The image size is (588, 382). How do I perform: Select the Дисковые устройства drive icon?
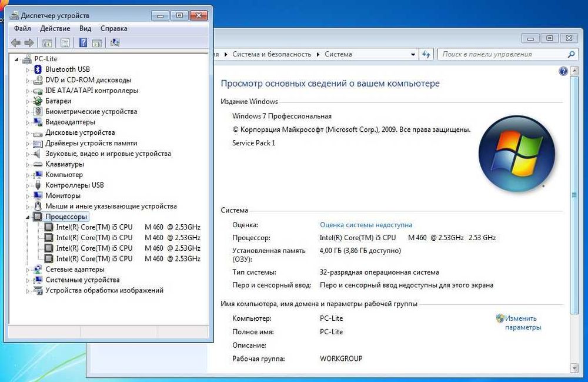point(38,133)
